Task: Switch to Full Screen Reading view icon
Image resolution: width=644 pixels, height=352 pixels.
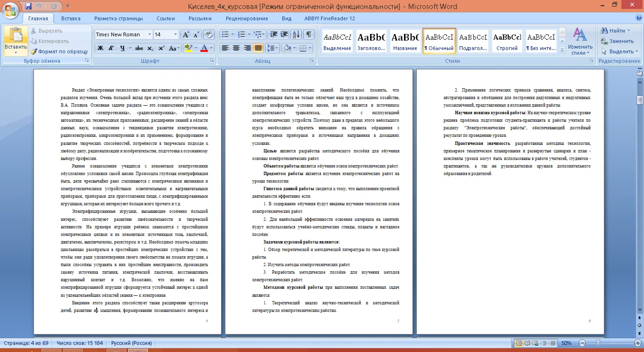Action: click(527, 343)
